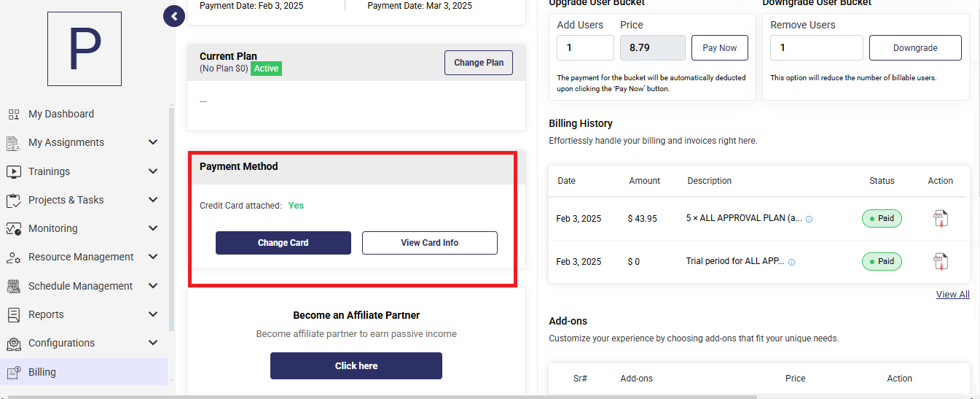Screen dimensions: 980x399
Task: Collapse the sidebar with the arrow button
Action: click(x=174, y=15)
